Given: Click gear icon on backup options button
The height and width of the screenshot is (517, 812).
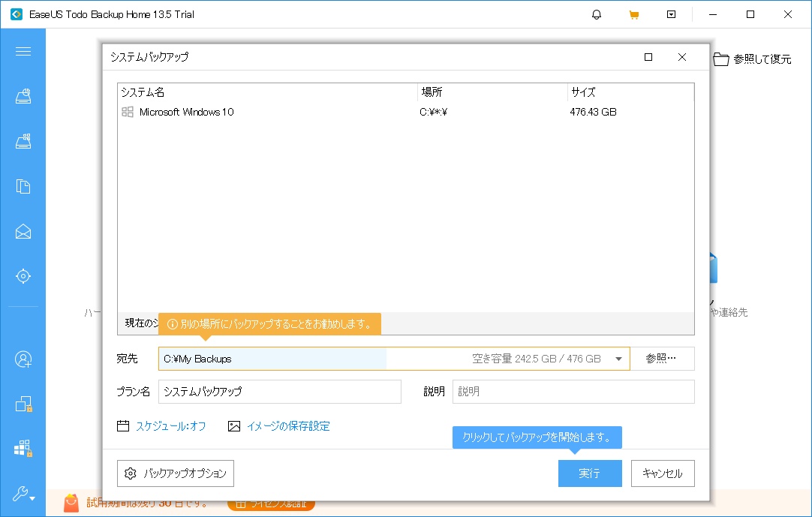Looking at the screenshot, I should [131, 473].
